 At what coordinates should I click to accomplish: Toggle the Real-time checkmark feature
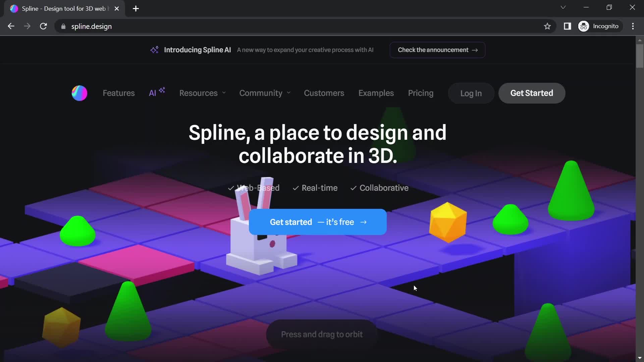315,187
